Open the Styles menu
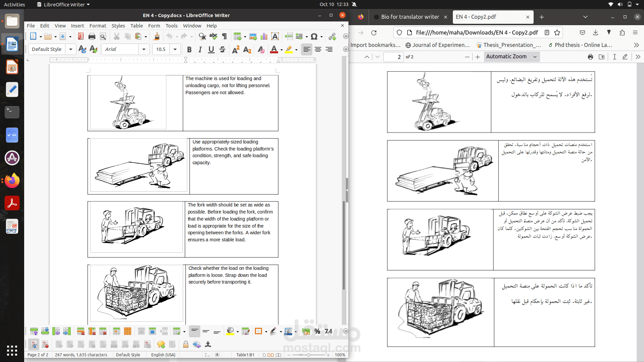 [118, 26]
